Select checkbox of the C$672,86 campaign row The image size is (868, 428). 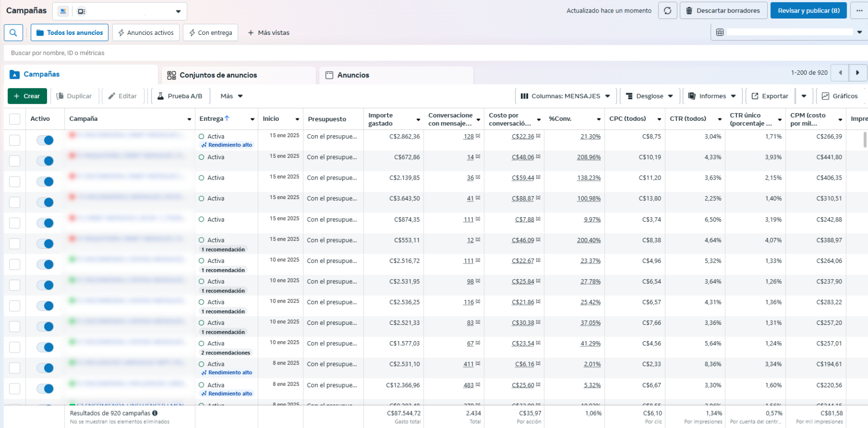point(15,161)
